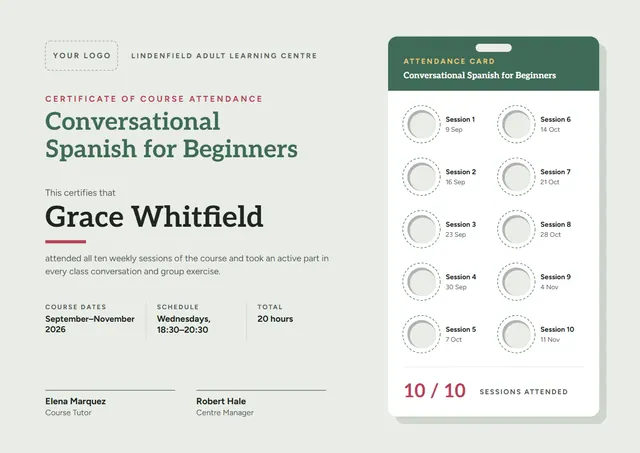
Task: Select the 'Lindenfield Adult Learning Centre' text
Action: tap(224, 56)
